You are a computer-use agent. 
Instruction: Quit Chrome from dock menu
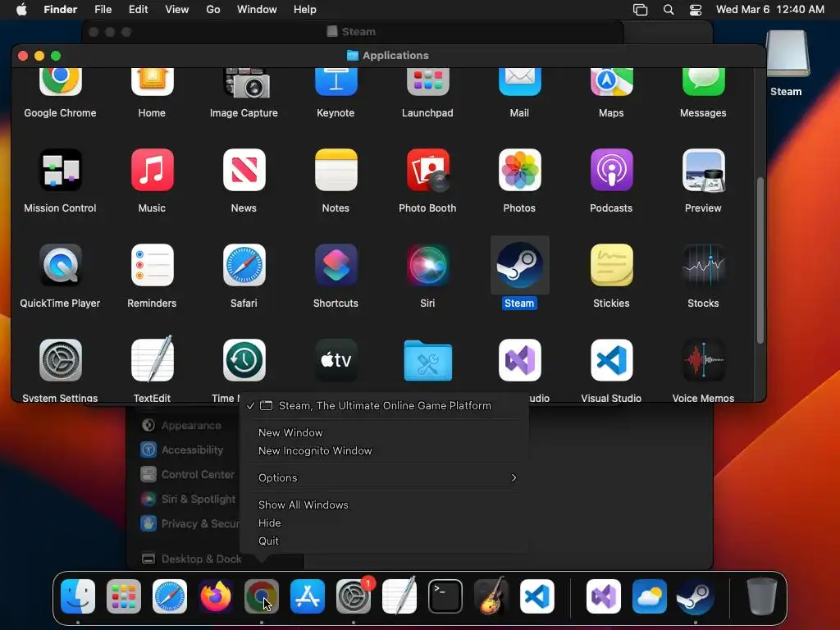tap(384, 541)
